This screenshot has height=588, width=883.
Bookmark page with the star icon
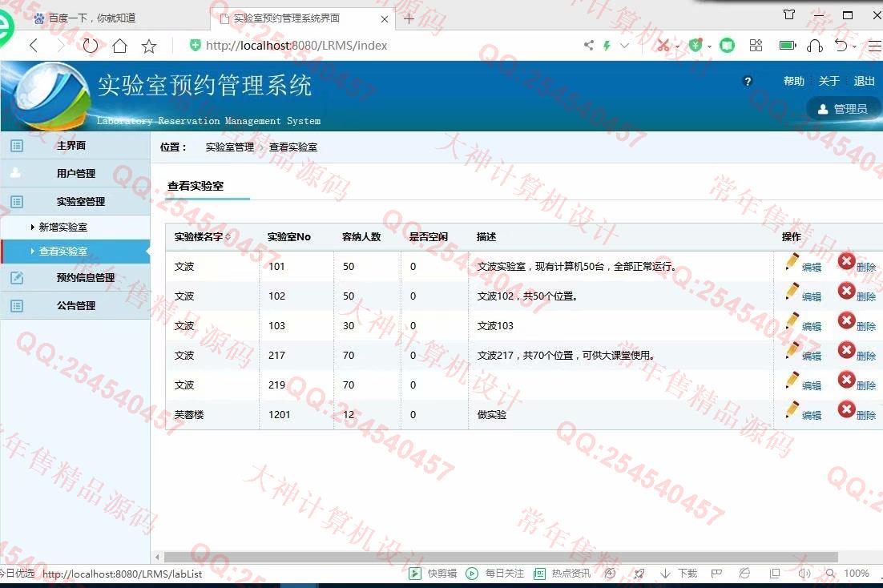click(x=149, y=46)
